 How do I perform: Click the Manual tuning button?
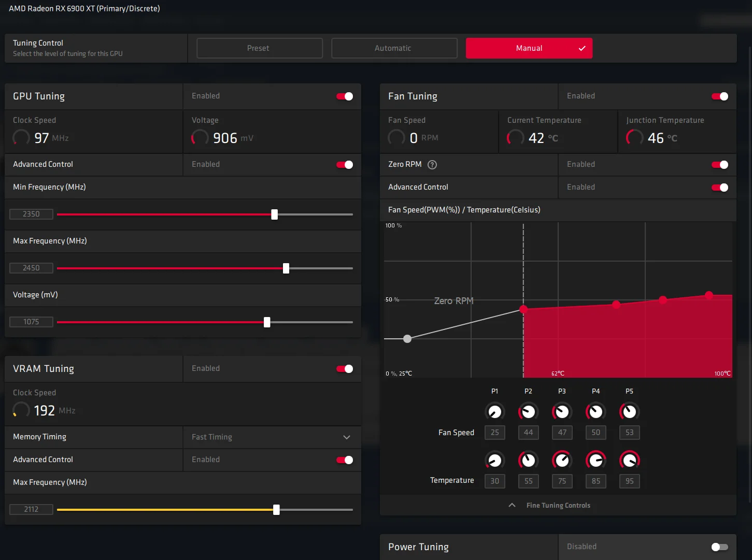(x=529, y=48)
